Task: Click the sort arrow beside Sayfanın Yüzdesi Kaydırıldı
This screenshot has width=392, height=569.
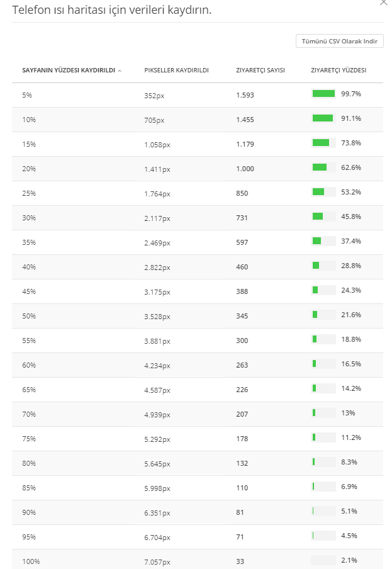Action: pos(120,70)
